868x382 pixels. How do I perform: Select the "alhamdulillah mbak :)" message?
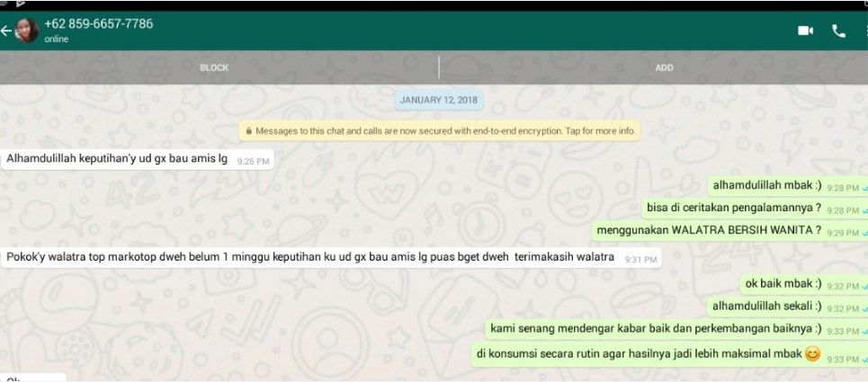pyautogui.click(x=788, y=186)
